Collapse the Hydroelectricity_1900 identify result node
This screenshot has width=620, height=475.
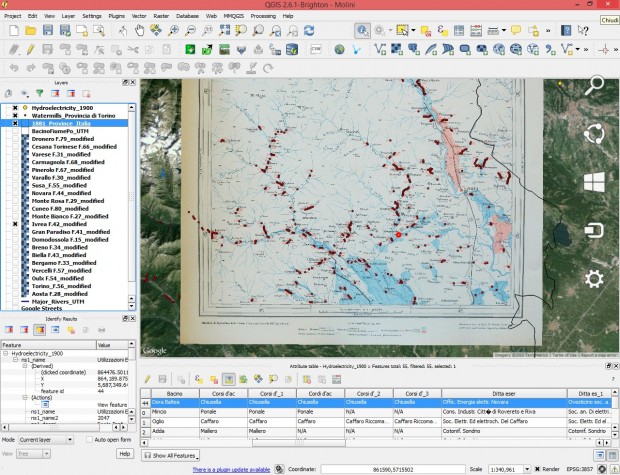click(x=6, y=354)
